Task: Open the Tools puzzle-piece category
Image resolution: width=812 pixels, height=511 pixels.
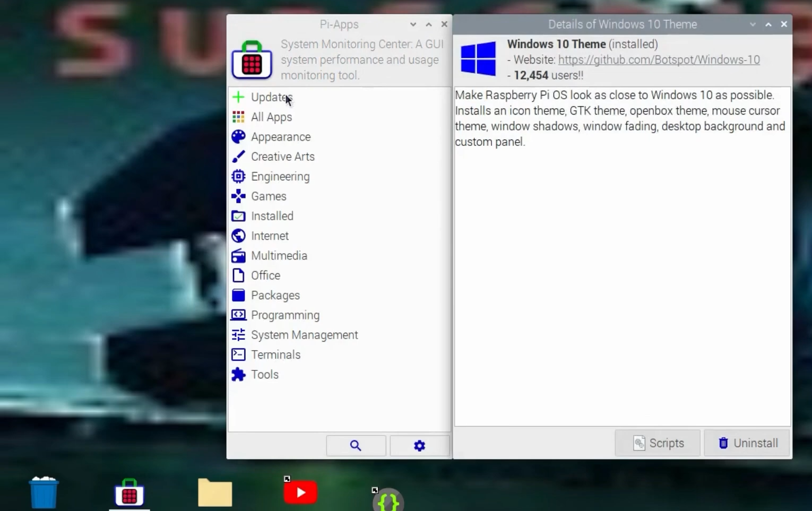Action: point(265,374)
